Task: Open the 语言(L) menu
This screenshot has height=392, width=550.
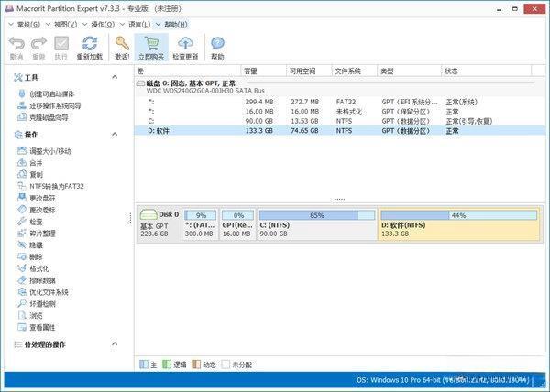Action: (134, 24)
